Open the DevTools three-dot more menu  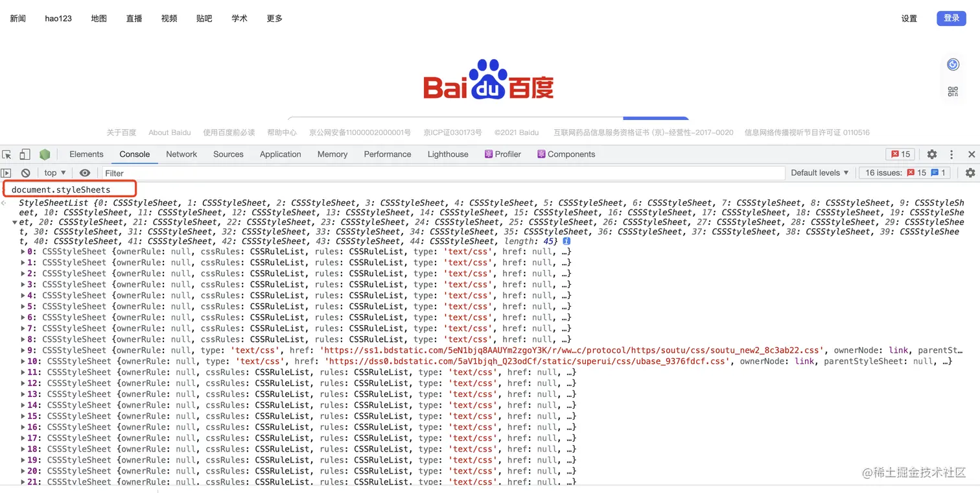pos(951,154)
